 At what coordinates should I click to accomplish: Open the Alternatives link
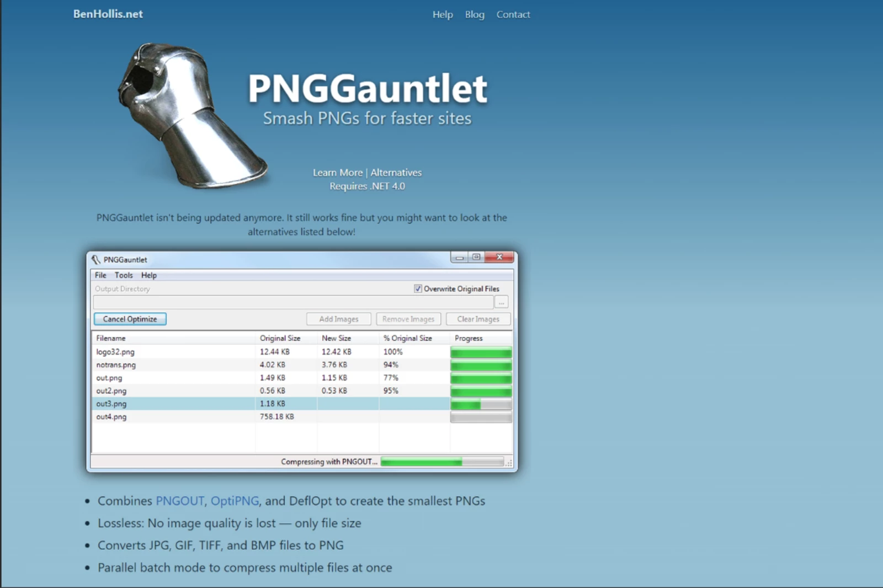396,173
